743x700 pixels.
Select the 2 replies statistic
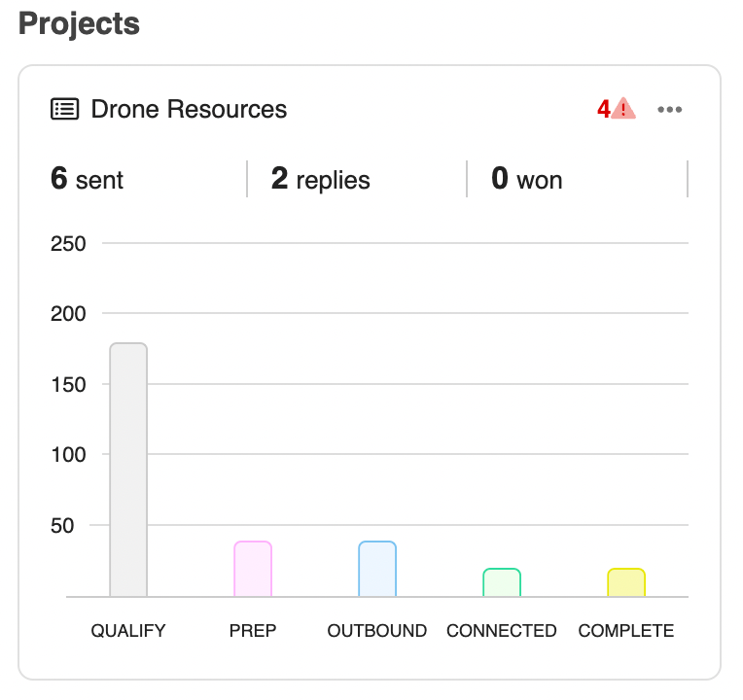320,179
